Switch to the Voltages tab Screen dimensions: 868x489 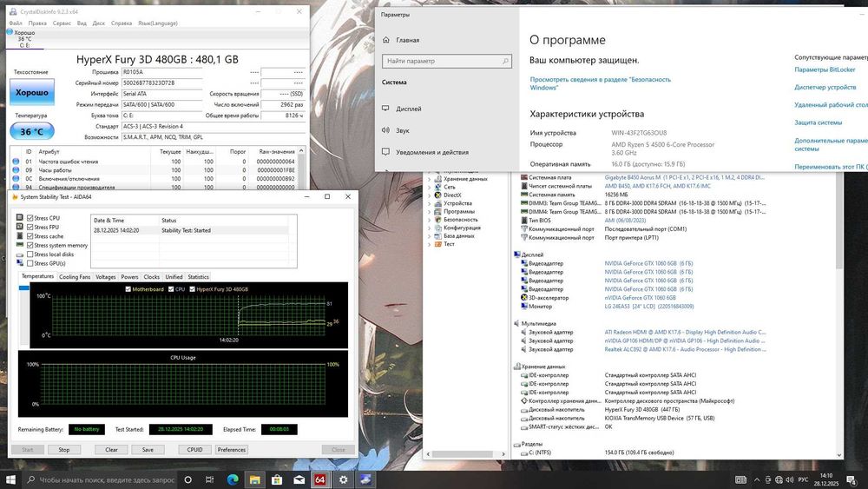(x=106, y=277)
